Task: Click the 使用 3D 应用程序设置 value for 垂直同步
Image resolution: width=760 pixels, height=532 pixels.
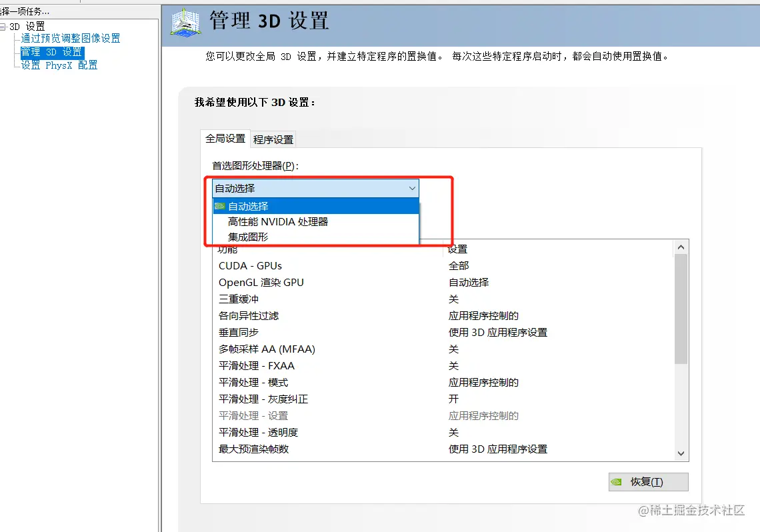Action: pos(498,333)
